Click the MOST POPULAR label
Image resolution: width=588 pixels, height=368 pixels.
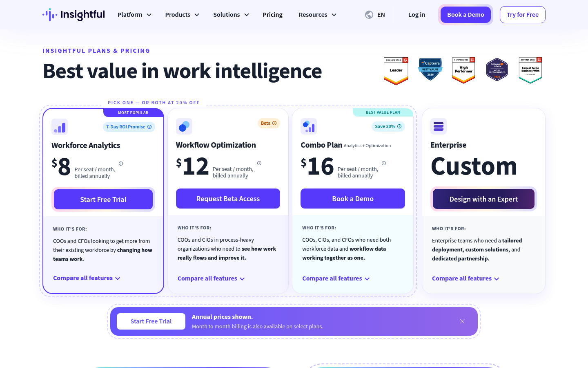point(133,113)
